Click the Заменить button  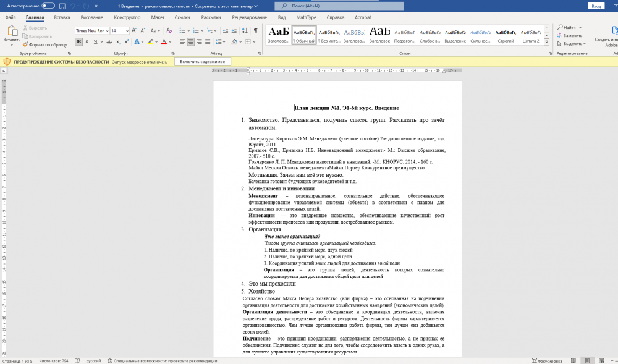[569, 36]
